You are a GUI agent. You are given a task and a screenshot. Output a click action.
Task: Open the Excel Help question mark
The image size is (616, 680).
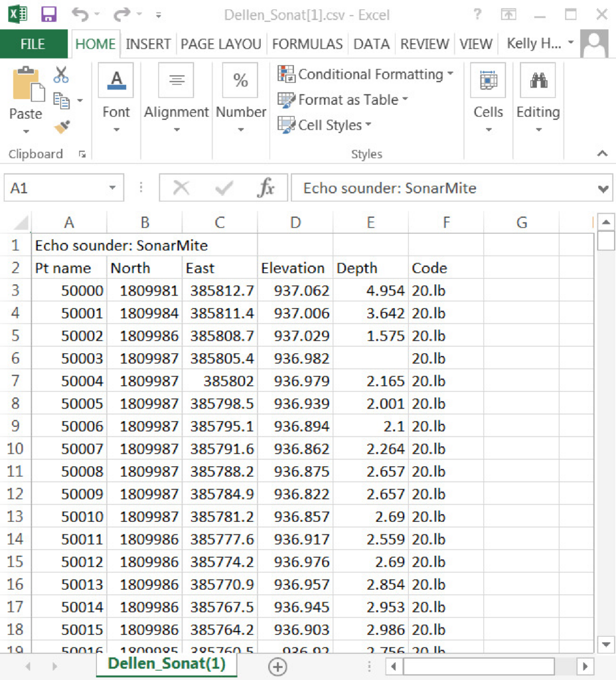click(477, 15)
